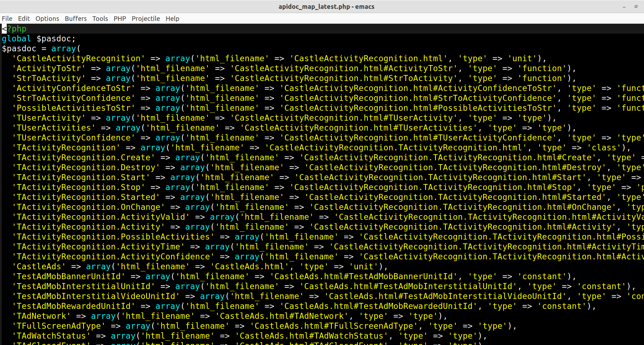Viewport: 644px width, 345px height.
Task: Minimize the emacs window
Action: (x=624, y=6)
